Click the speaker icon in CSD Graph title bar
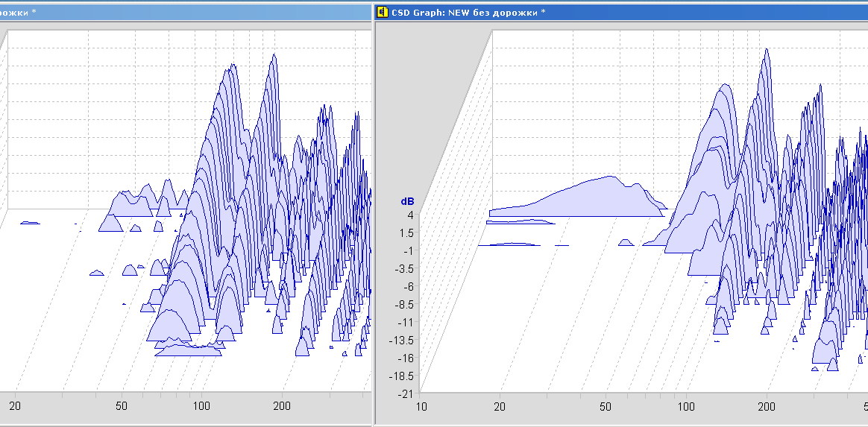The image size is (868, 427). point(383,12)
